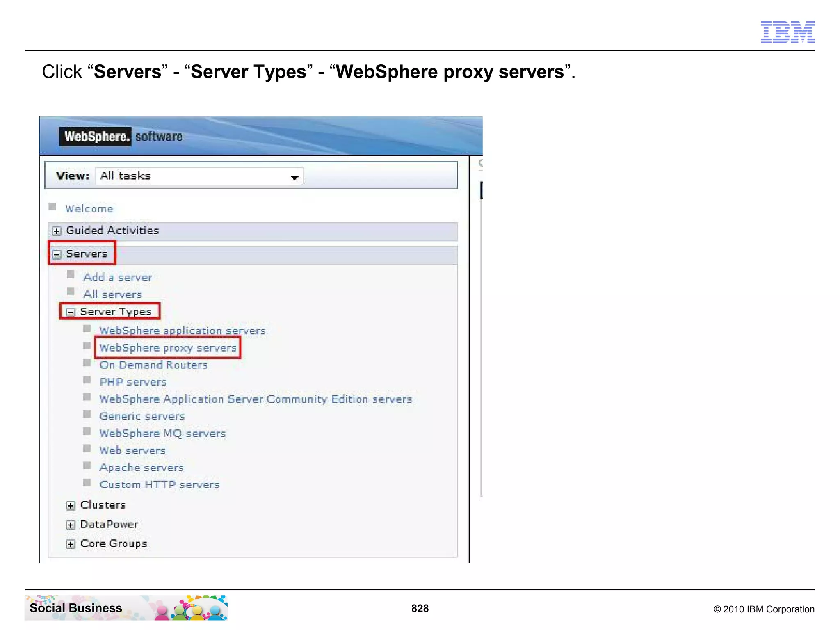
Task: Open WebSphere proxy servers link
Action: 168,348
